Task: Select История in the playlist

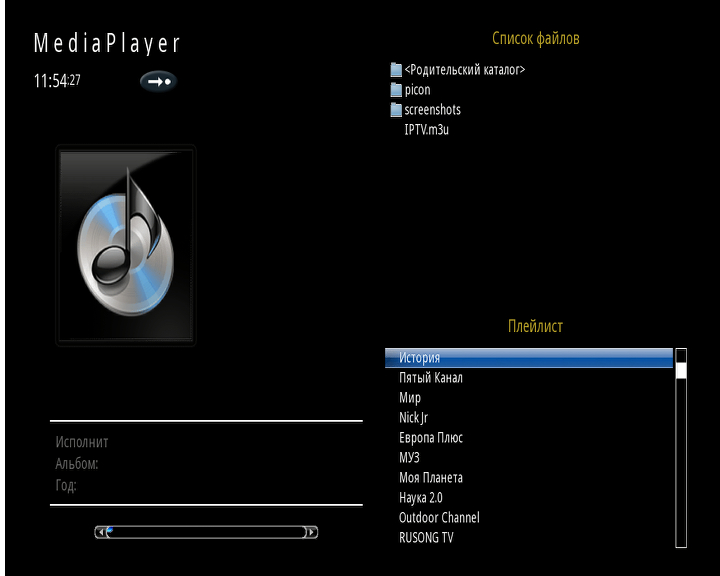Action: [529, 358]
